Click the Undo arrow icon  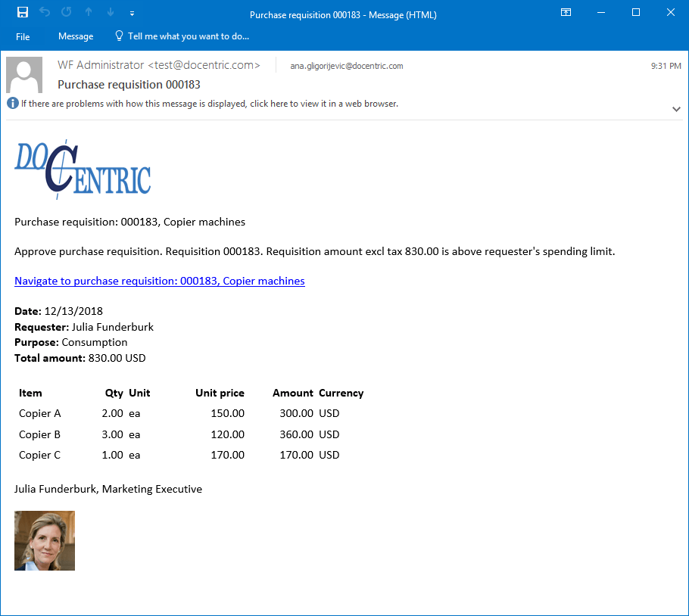click(45, 12)
